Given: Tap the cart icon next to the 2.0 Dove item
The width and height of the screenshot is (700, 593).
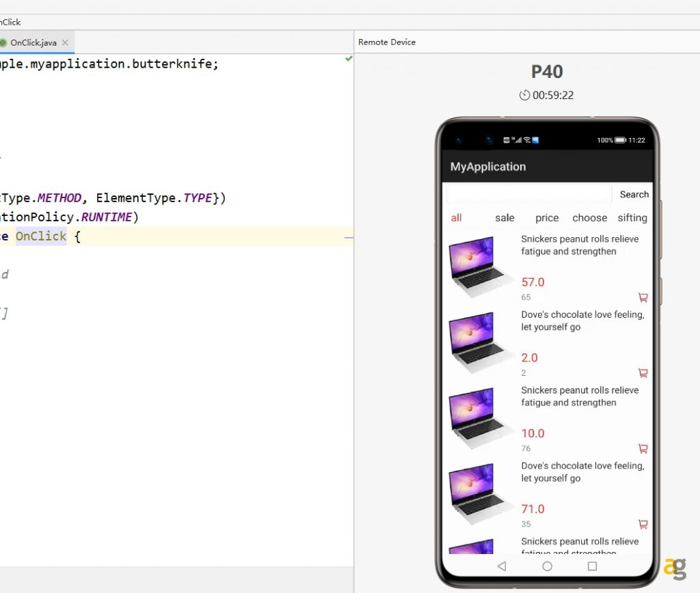Looking at the screenshot, I should tap(643, 373).
